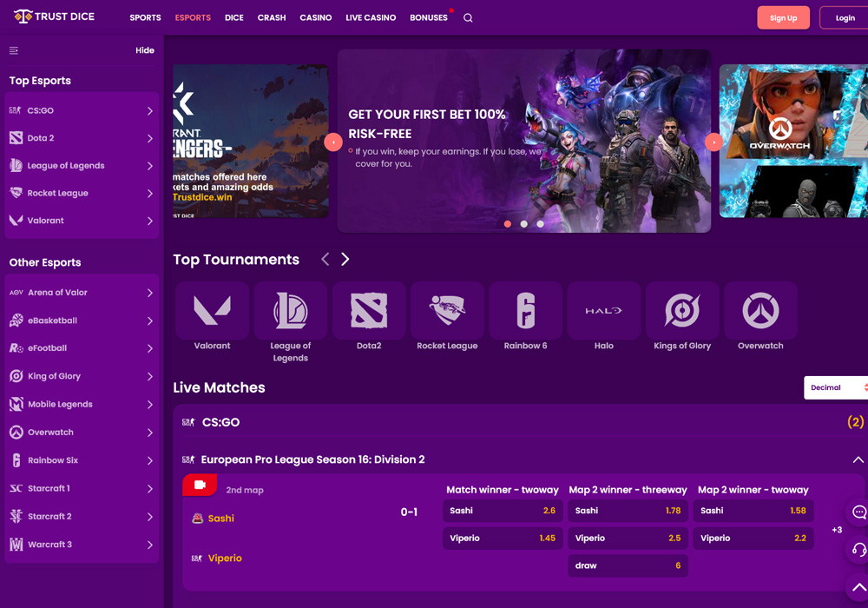Click the Rocket League icon in sidebar
868x608 pixels.
coord(16,193)
